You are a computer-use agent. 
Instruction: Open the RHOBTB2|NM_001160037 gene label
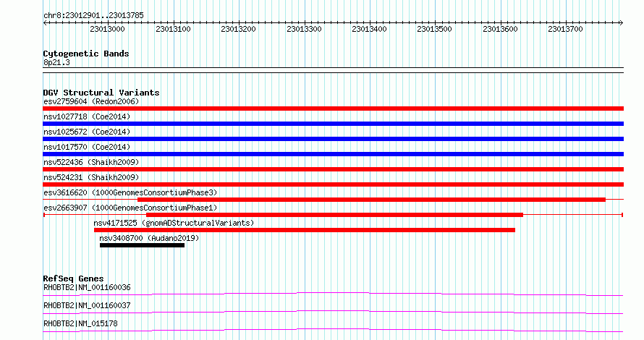(87, 305)
